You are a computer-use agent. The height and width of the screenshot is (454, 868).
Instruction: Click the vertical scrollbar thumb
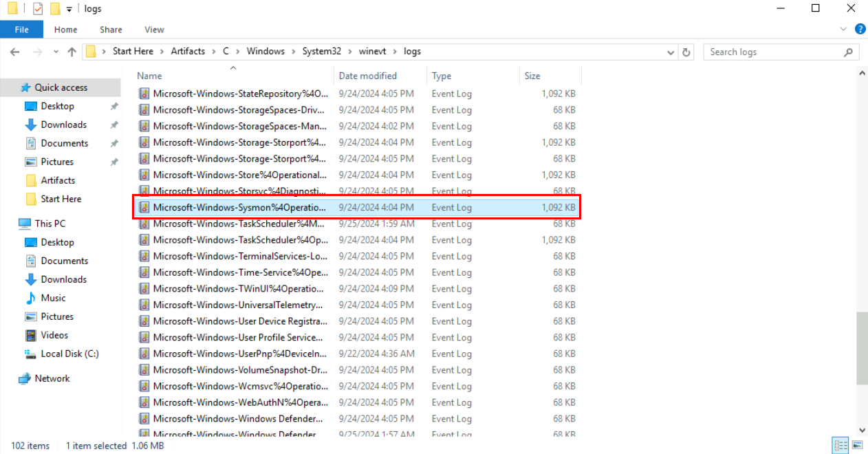[862, 348]
